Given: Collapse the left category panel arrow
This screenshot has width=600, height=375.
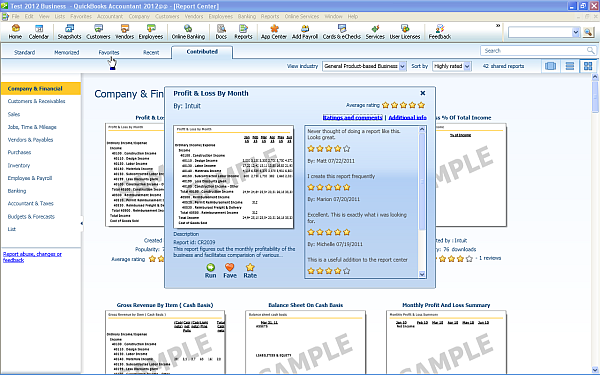Looking at the screenshot, I should pos(82,223).
